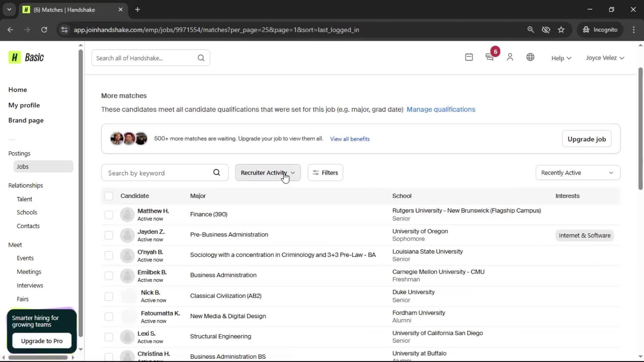Click the sidebar horizontal scrollbar

38,358
